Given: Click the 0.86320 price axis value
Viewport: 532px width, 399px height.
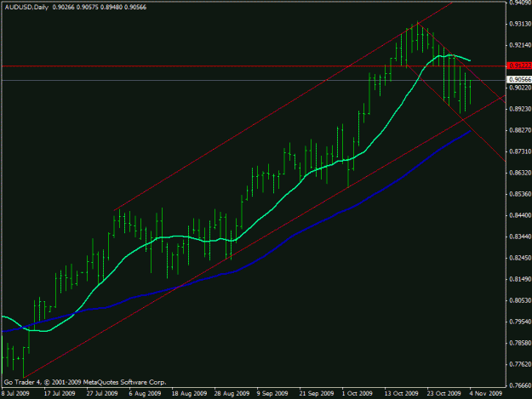Looking at the screenshot, I should pos(520,173).
